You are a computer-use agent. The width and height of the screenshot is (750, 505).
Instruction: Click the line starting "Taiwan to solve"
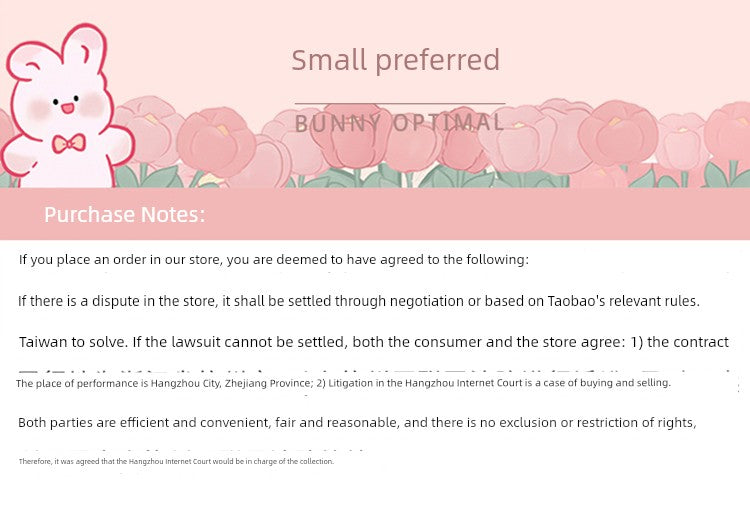[373, 342]
